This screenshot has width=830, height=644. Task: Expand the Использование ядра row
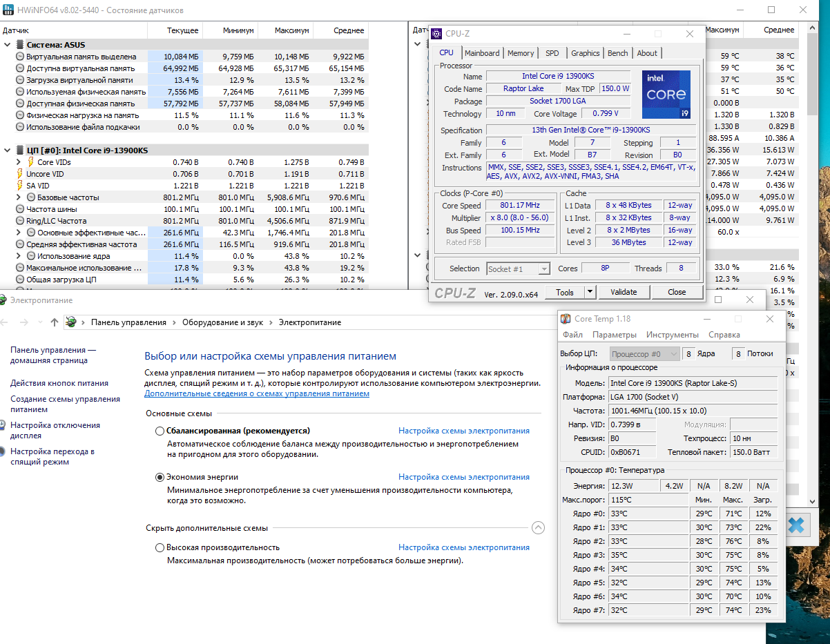(19, 256)
